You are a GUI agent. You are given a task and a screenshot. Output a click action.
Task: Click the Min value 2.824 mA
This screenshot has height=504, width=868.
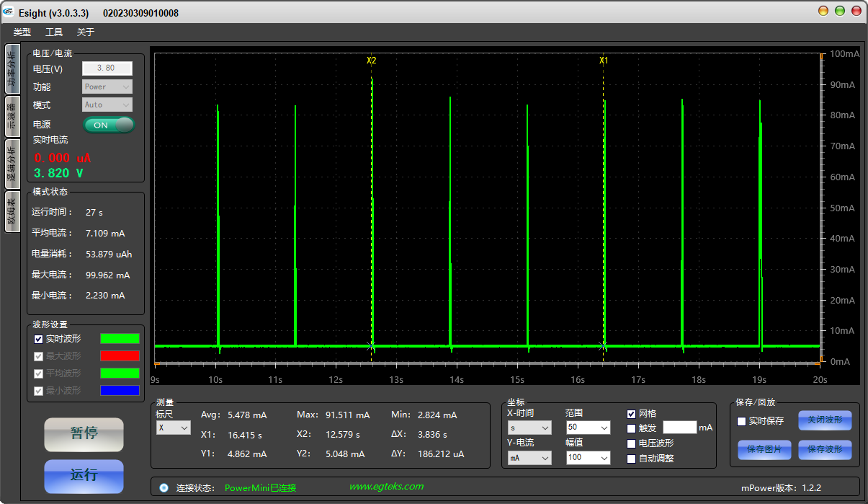point(437,415)
